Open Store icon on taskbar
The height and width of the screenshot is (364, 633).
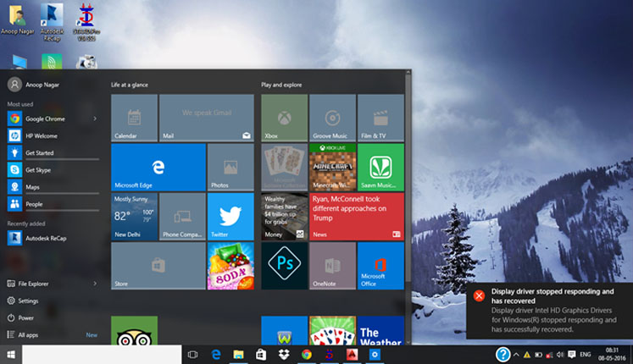click(x=261, y=355)
